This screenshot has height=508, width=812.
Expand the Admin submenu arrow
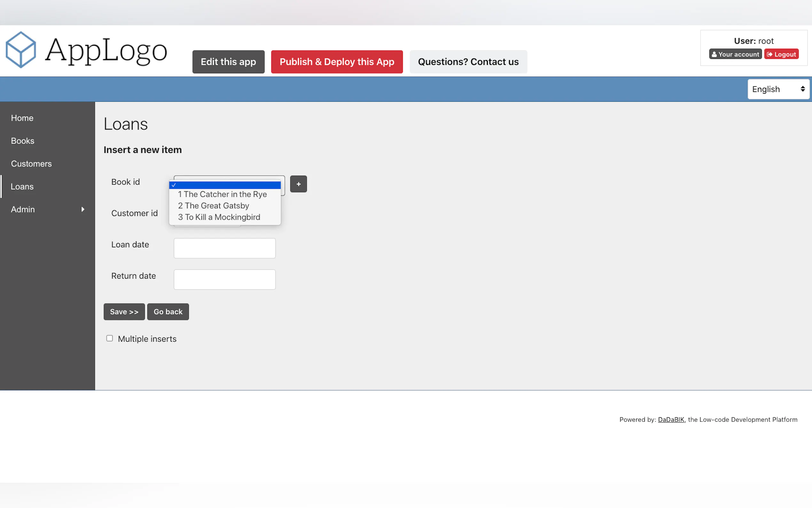click(82, 209)
